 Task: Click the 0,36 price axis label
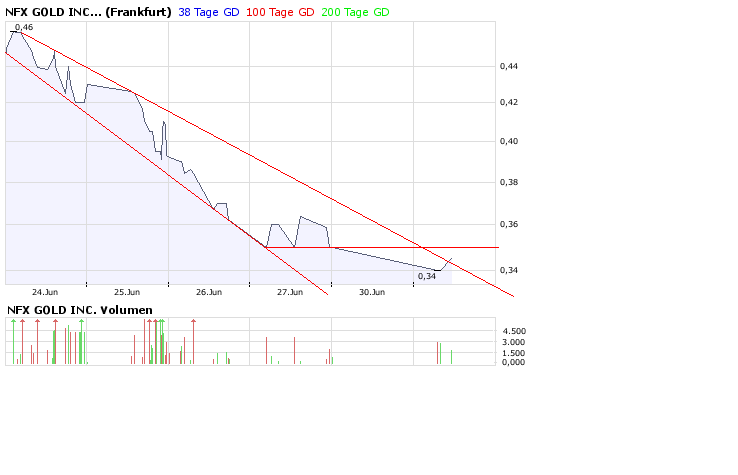(510, 225)
